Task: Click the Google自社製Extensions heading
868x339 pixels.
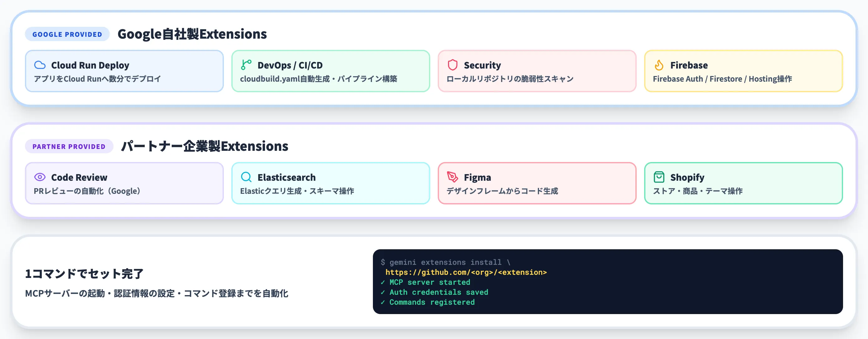Action: (192, 34)
